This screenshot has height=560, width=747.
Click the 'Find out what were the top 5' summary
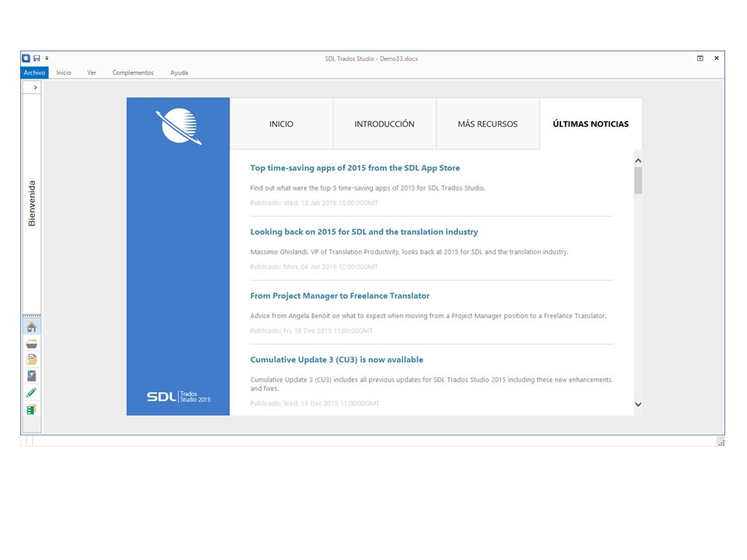pyautogui.click(x=368, y=188)
